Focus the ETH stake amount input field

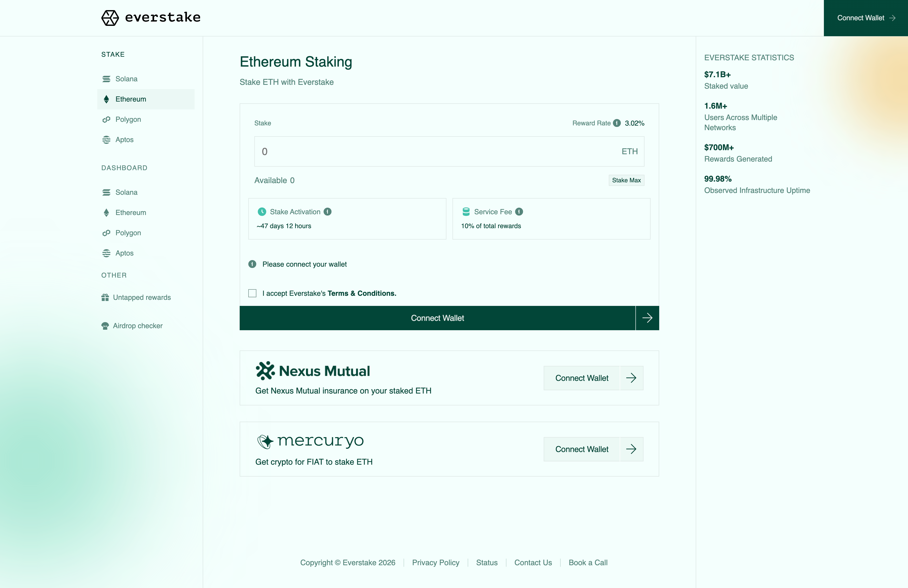coord(449,151)
